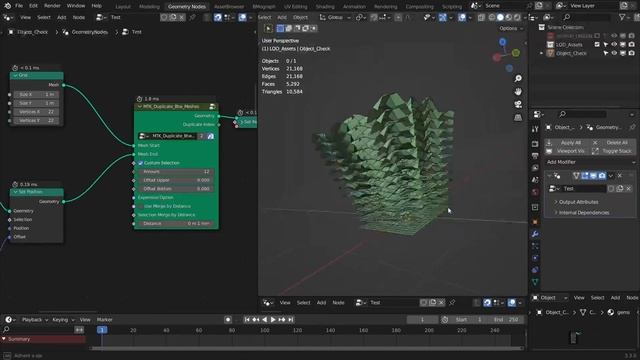Viewport: 640px width, 360px height.
Task: Disable Object_Check in renders camera icon
Action: tap(631, 53)
